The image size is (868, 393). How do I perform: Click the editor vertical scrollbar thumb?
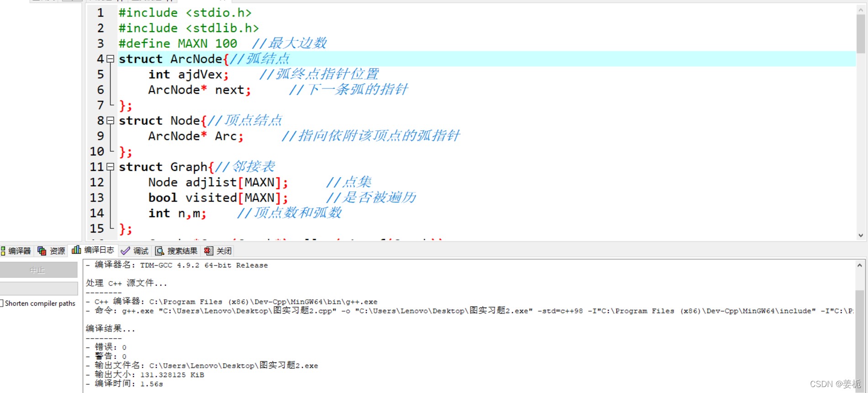pos(861,34)
